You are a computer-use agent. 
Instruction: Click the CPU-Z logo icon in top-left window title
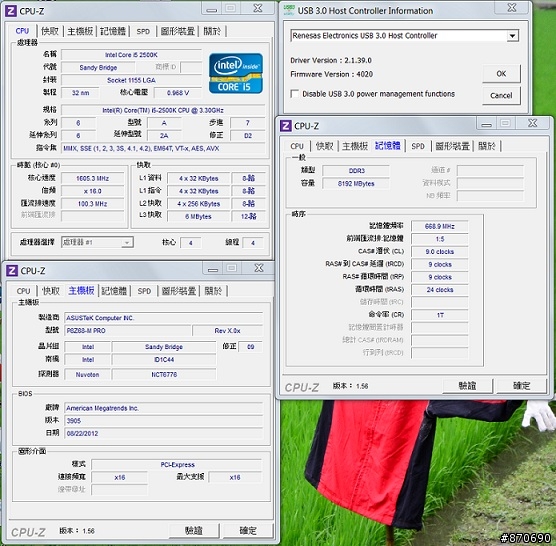[x=11, y=11]
